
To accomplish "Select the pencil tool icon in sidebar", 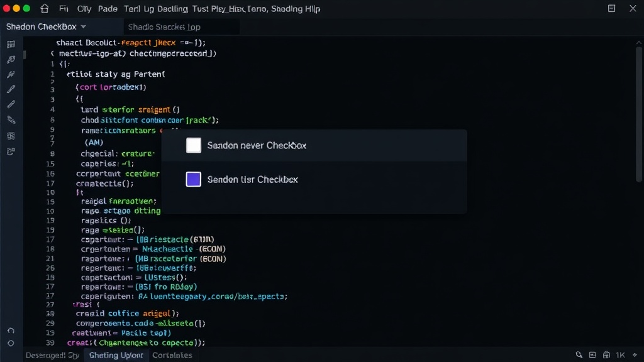I will click(x=11, y=104).
